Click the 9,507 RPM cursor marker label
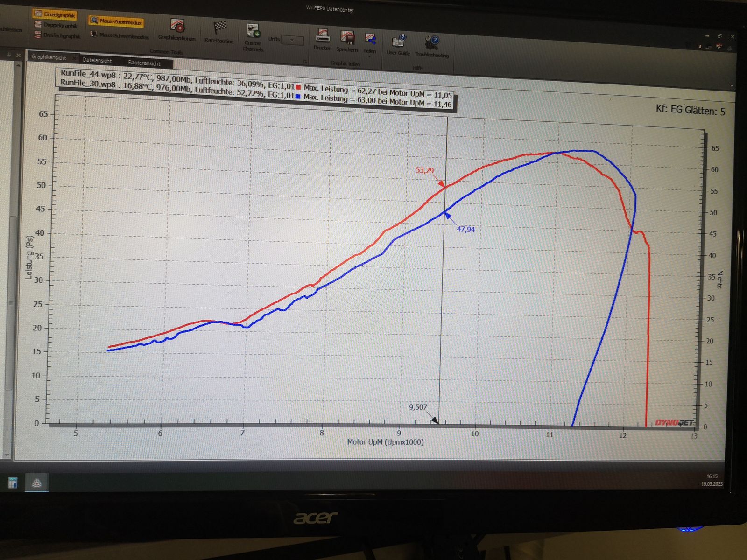747x560 pixels. (x=418, y=407)
